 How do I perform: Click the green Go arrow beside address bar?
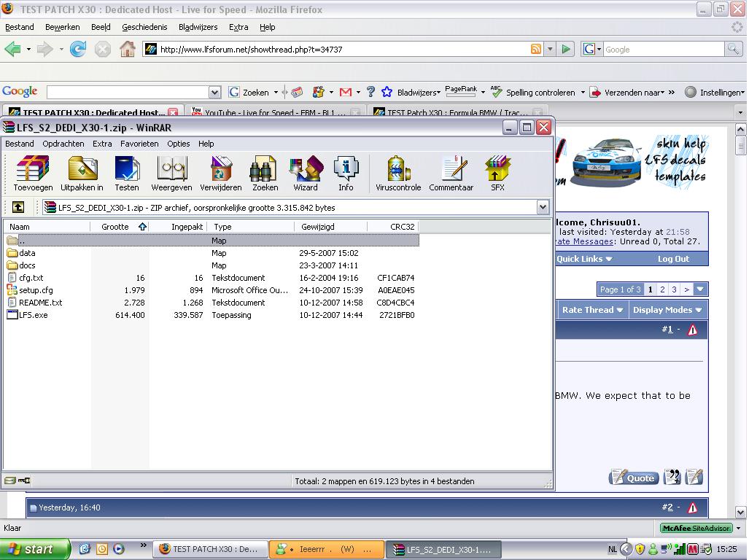pyautogui.click(x=566, y=49)
